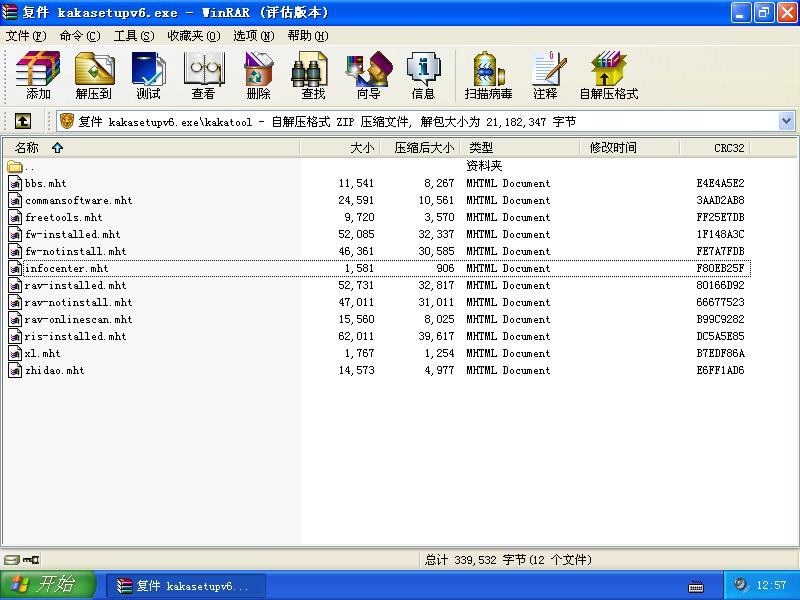The image size is (800, 600).
Task: Click the WinRAR taskbar button
Action: [x=186, y=585]
